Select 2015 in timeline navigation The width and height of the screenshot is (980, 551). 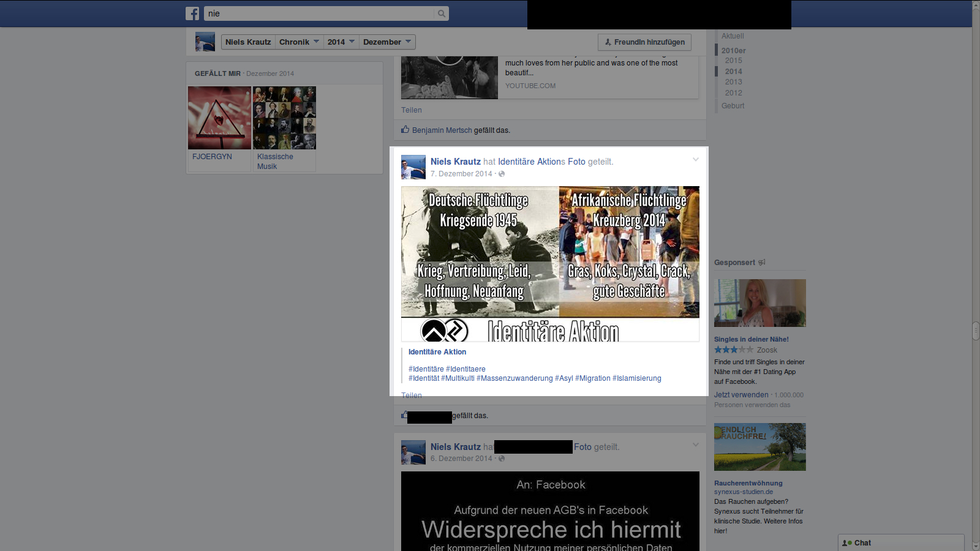coord(733,61)
